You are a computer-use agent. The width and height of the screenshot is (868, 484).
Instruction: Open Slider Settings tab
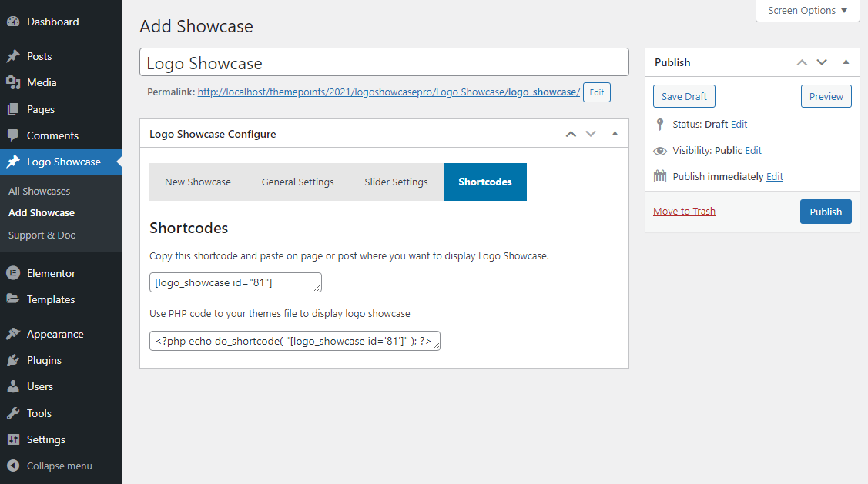(397, 182)
